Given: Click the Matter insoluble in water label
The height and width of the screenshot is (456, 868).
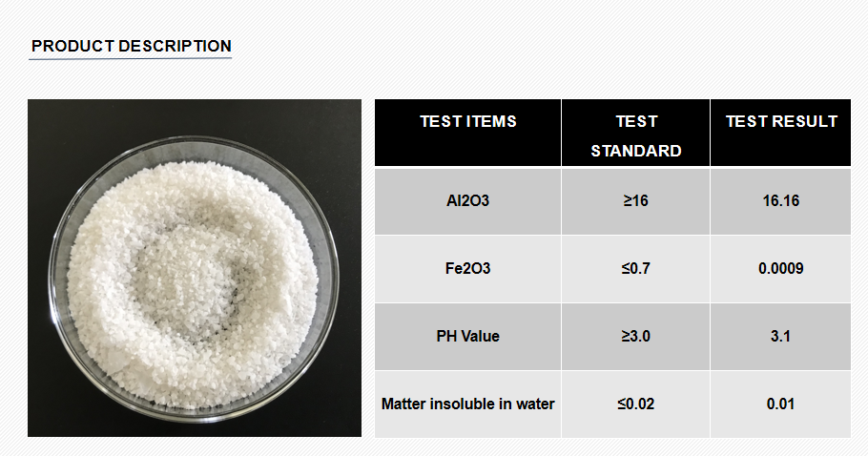Looking at the screenshot, I should click(x=467, y=404).
